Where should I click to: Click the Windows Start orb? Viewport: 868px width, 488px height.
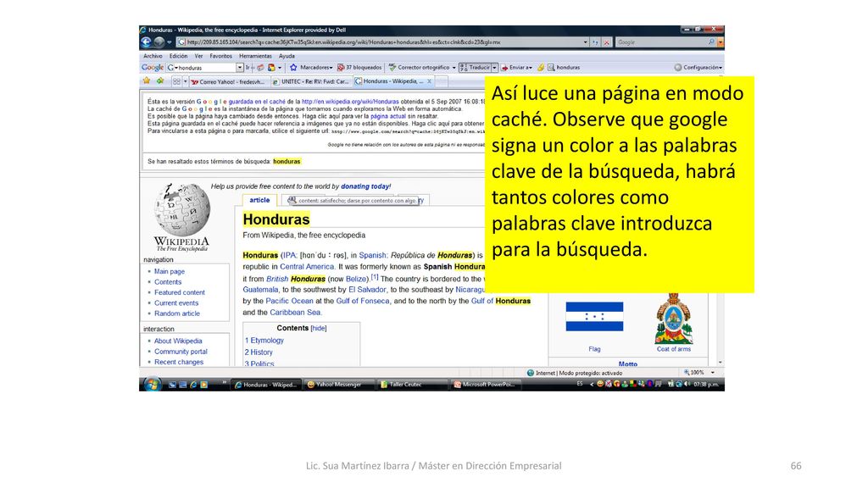[x=151, y=384]
